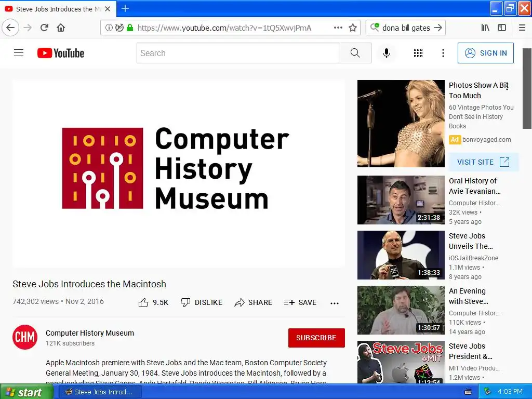Go back with the browser back arrow
Screen dimensions: 532x399
[10, 28]
